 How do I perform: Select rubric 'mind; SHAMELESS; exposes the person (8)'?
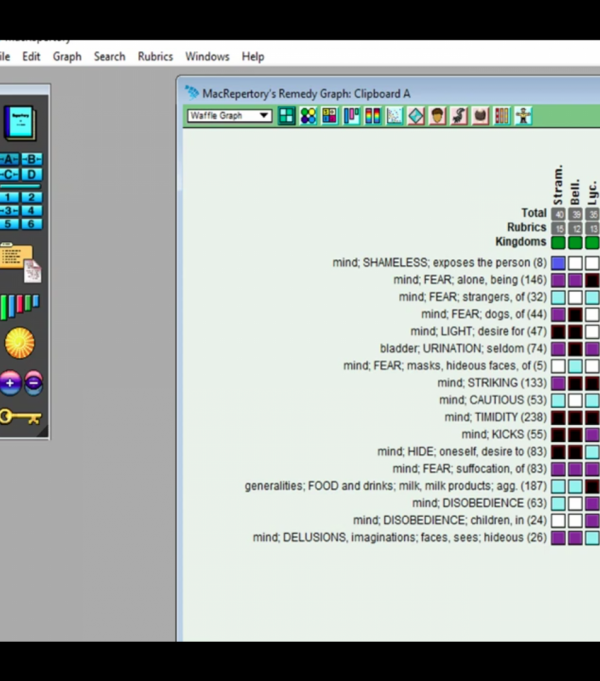(x=439, y=263)
